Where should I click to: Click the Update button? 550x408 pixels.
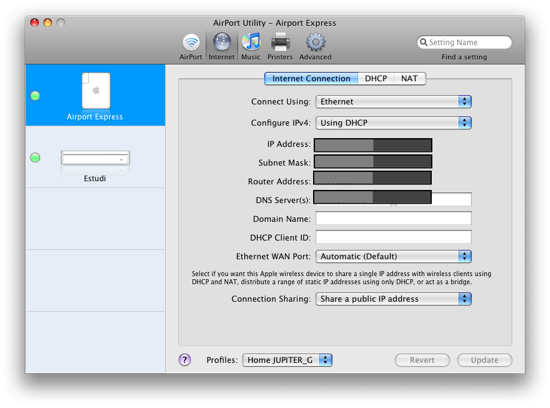pos(484,360)
